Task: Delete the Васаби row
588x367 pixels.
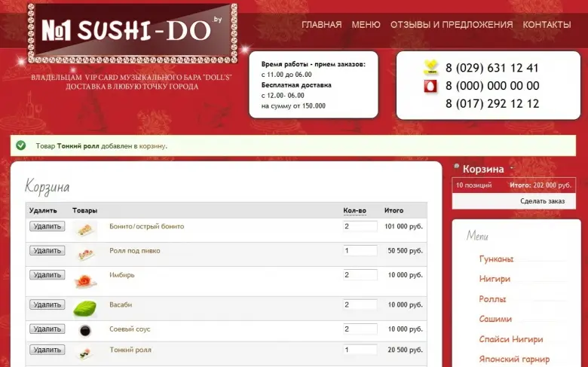Action: [47, 304]
